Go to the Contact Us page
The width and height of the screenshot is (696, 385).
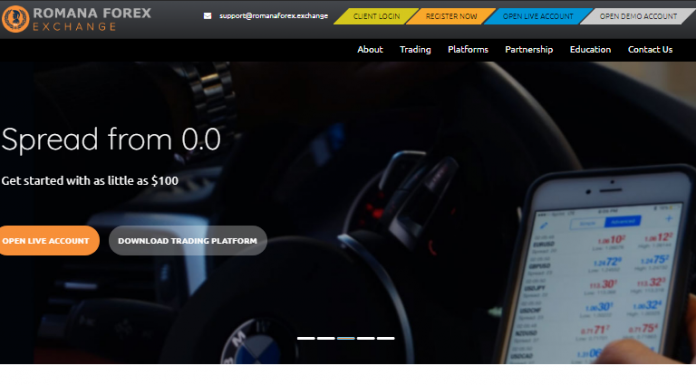pos(650,50)
